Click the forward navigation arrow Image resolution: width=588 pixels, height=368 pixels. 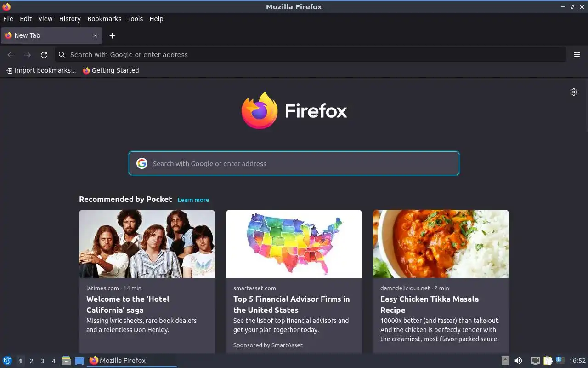[28, 55]
